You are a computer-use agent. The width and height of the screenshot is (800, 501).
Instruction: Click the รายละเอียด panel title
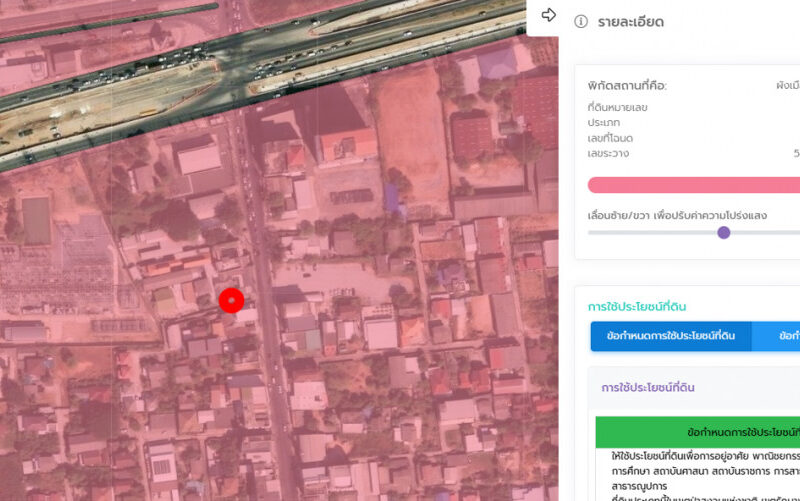point(630,22)
